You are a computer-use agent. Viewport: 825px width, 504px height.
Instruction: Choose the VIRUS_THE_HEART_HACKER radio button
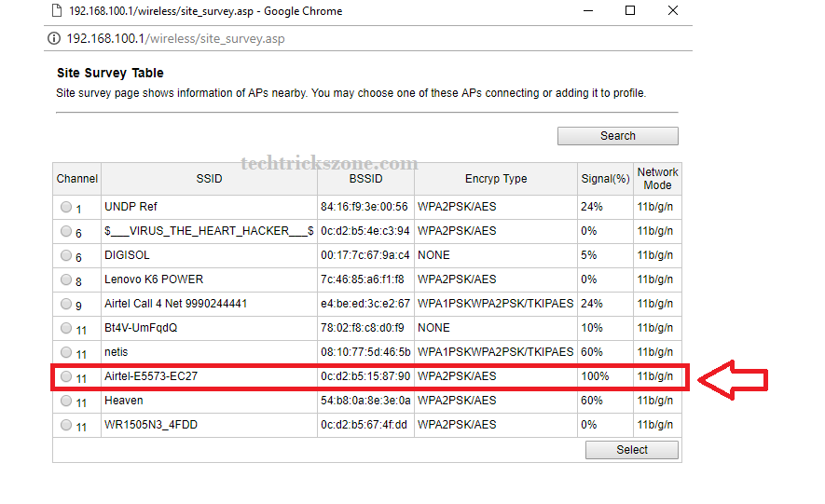click(x=66, y=231)
